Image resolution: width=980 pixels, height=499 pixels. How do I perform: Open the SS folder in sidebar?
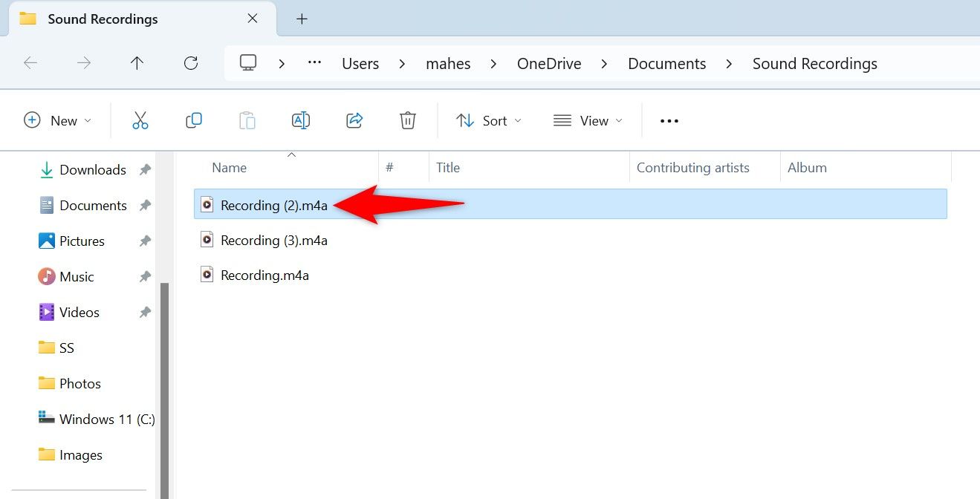click(x=67, y=348)
